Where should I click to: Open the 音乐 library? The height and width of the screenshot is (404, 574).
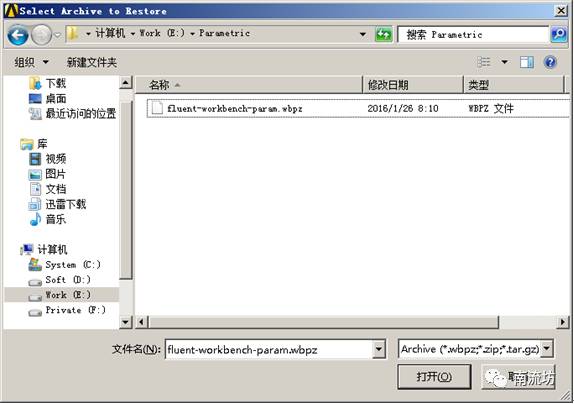tap(48, 220)
